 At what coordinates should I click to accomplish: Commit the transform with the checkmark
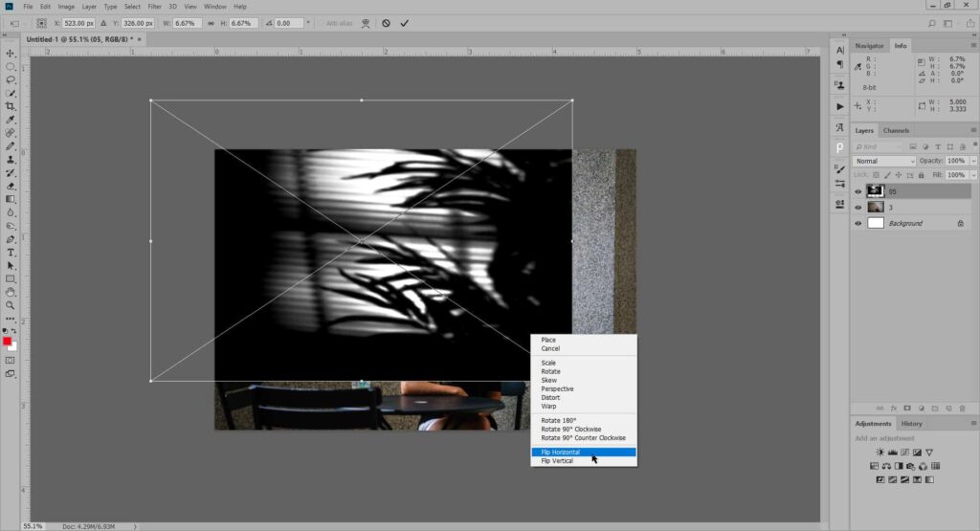coord(404,23)
